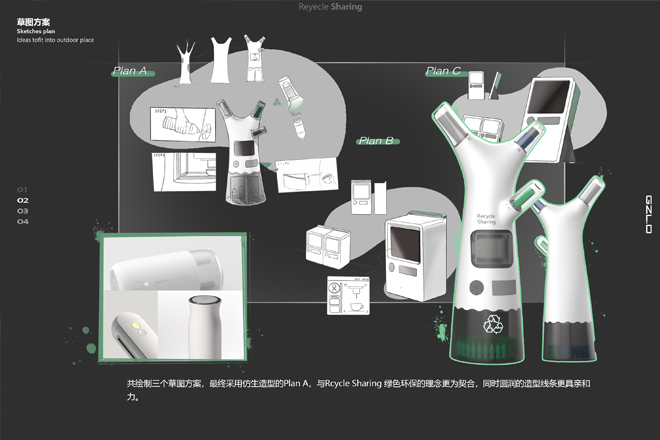The width and height of the screenshot is (660, 440).
Task: Click the Plan C label
Action: [x=443, y=71]
